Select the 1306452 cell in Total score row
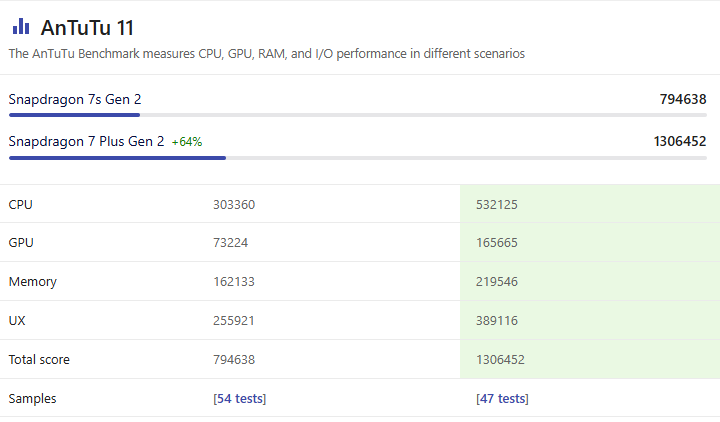The image size is (720, 422). tap(500, 360)
